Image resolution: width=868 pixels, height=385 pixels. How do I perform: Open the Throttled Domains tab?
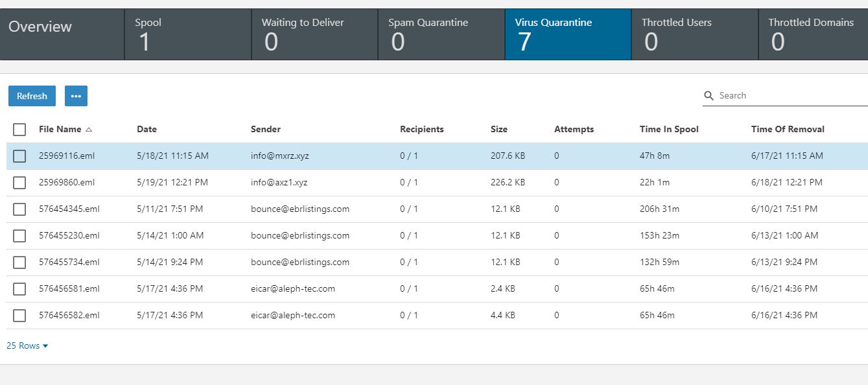pos(813,34)
